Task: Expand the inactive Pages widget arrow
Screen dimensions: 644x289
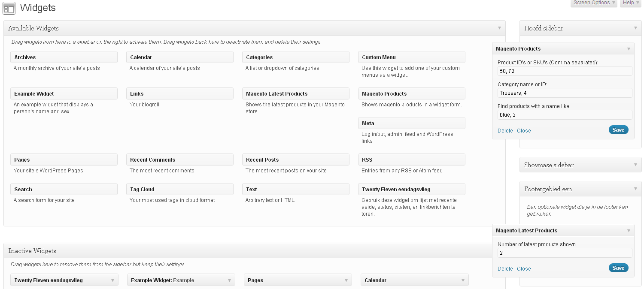Action: [x=346, y=280]
